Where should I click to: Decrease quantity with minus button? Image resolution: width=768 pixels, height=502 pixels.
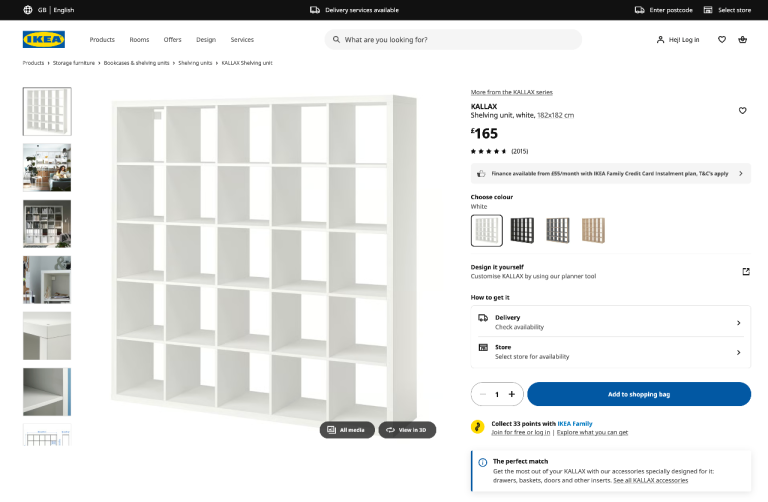pos(483,394)
